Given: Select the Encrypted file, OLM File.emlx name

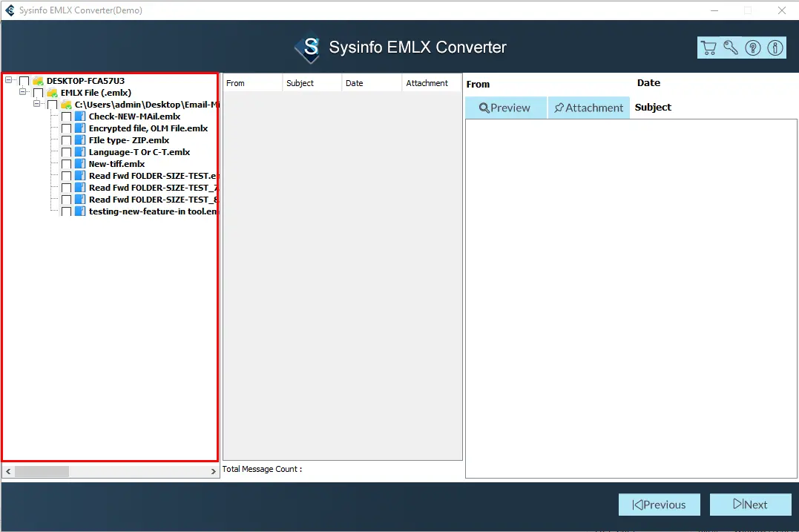Looking at the screenshot, I should point(148,128).
